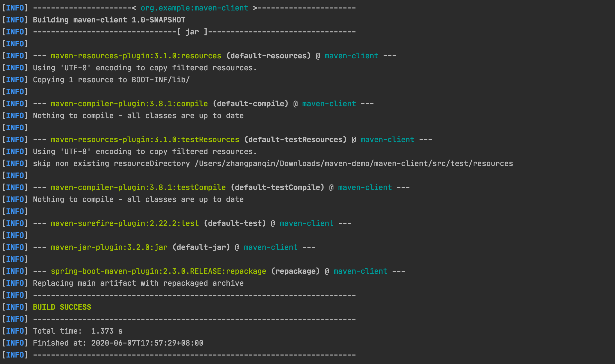This screenshot has width=615, height=364.
Task: Click spring-boot-maven-plugin:2.3.0.RELEASE:repackage goal text
Action: pyautogui.click(x=158, y=271)
